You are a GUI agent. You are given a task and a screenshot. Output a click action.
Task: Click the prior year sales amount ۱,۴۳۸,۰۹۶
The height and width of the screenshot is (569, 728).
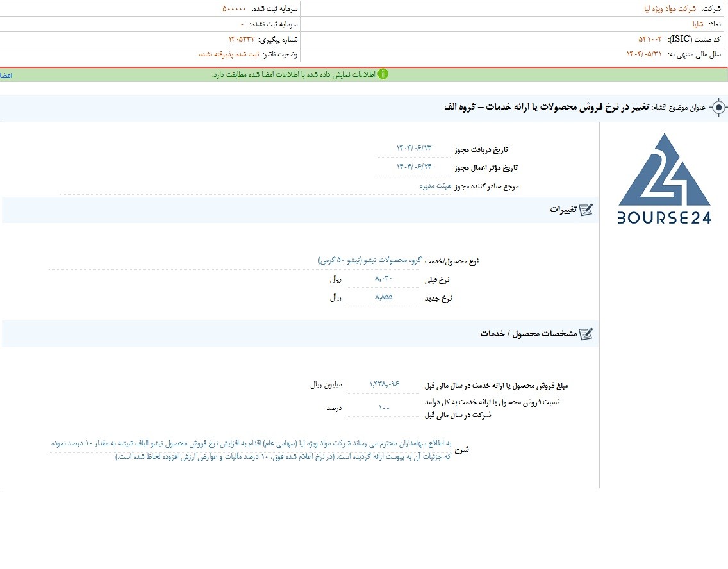pyautogui.click(x=384, y=384)
